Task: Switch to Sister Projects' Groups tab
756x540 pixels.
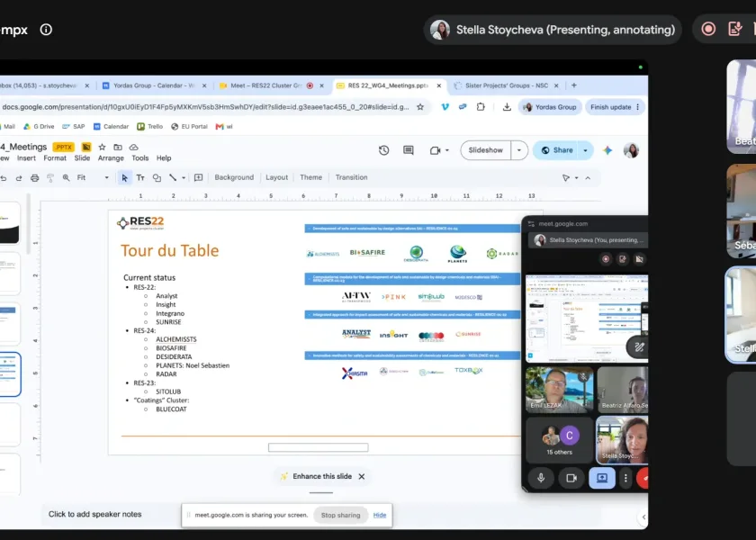Action: coord(506,85)
